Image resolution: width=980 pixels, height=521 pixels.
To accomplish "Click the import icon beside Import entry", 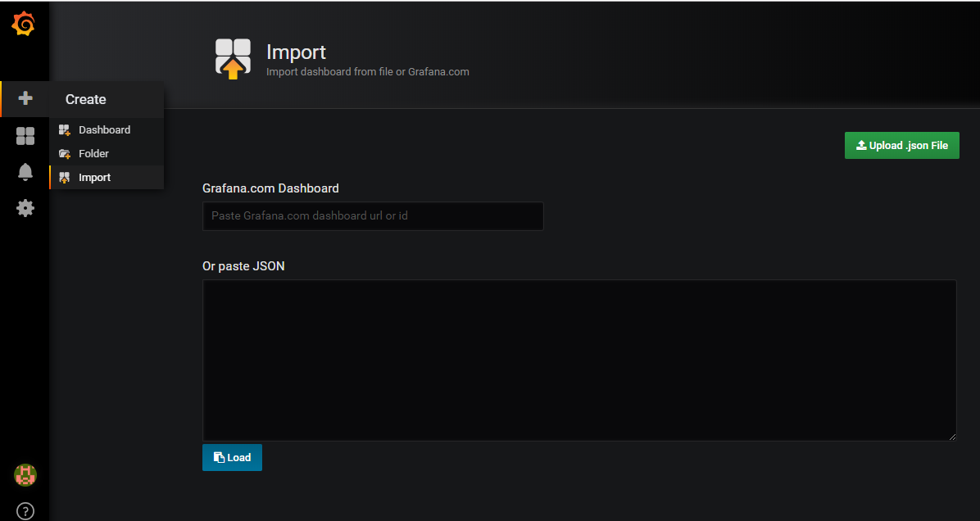I will (x=65, y=178).
